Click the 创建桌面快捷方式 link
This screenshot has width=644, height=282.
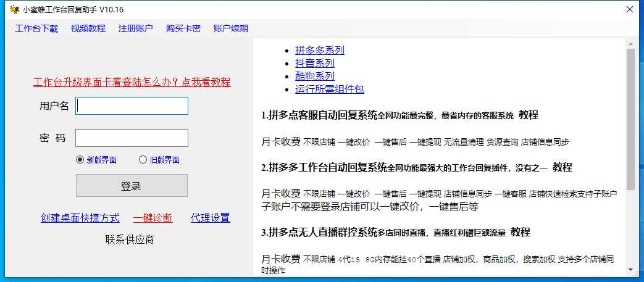(x=80, y=218)
